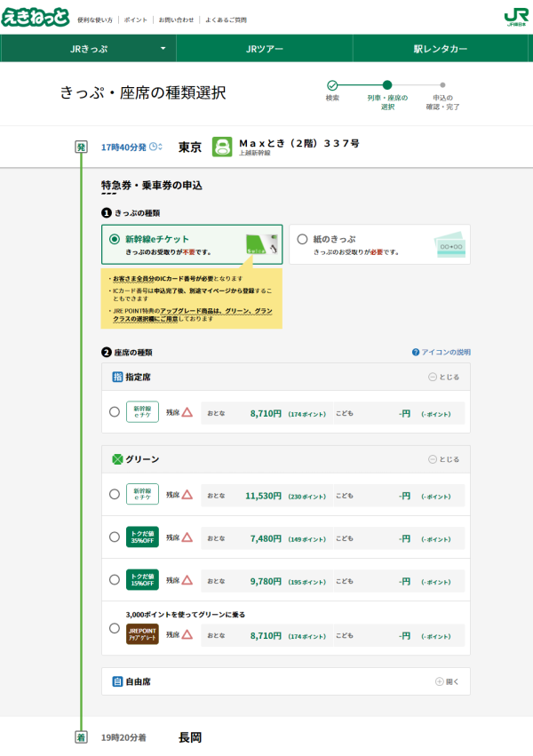The width and height of the screenshot is (533, 756).
Task: Click the availability triangle in JRE POINT upgrade row
Action: [187, 635]
